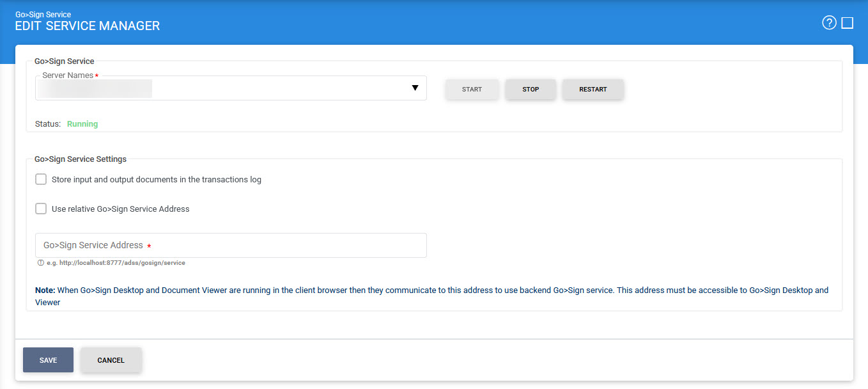Viewport: 868px width, 389px height.
Task: Click 'Use relative Go>Sign Service Address' label text
Action: click(121, 209)
